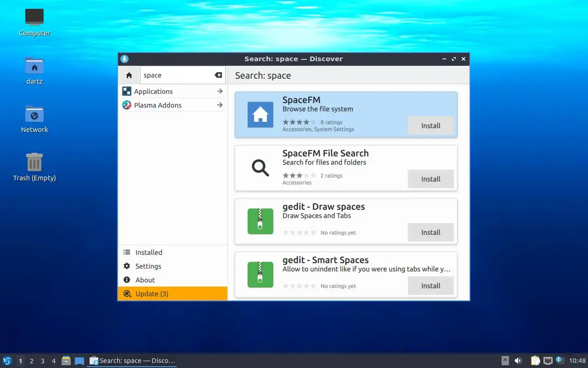This screenshot has height=368, width=588.
Task: Click the Update refresh icon
Action: (x=127, y=293)
